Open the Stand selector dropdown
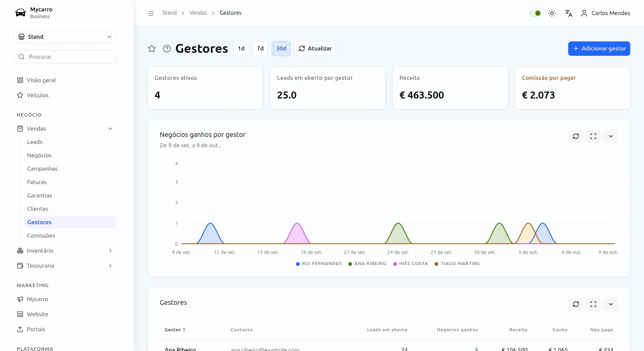This screenshot has width=644, height=351. [65, 37]
